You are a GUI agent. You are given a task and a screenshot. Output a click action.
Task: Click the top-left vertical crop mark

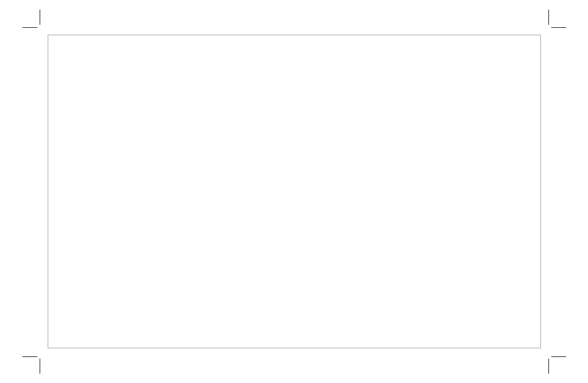(40, 17)
